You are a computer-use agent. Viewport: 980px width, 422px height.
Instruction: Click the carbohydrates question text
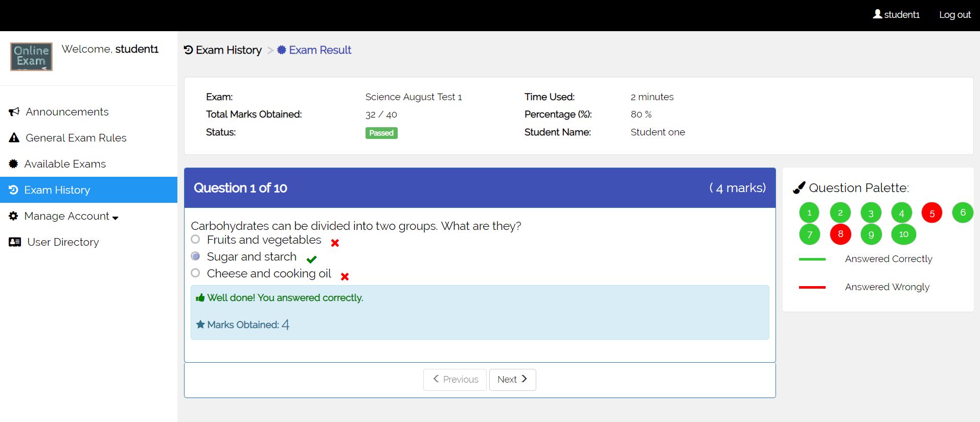(x=356, y=226)
